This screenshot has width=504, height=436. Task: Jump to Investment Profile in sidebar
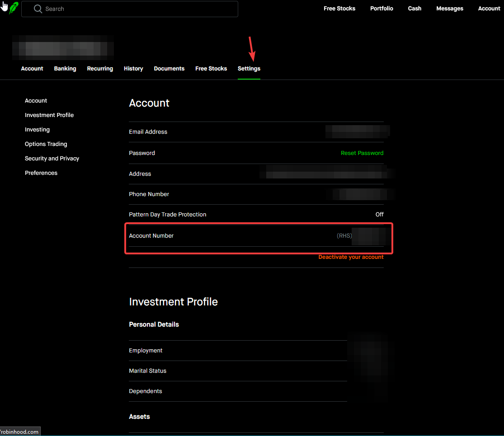pos(49,115)
